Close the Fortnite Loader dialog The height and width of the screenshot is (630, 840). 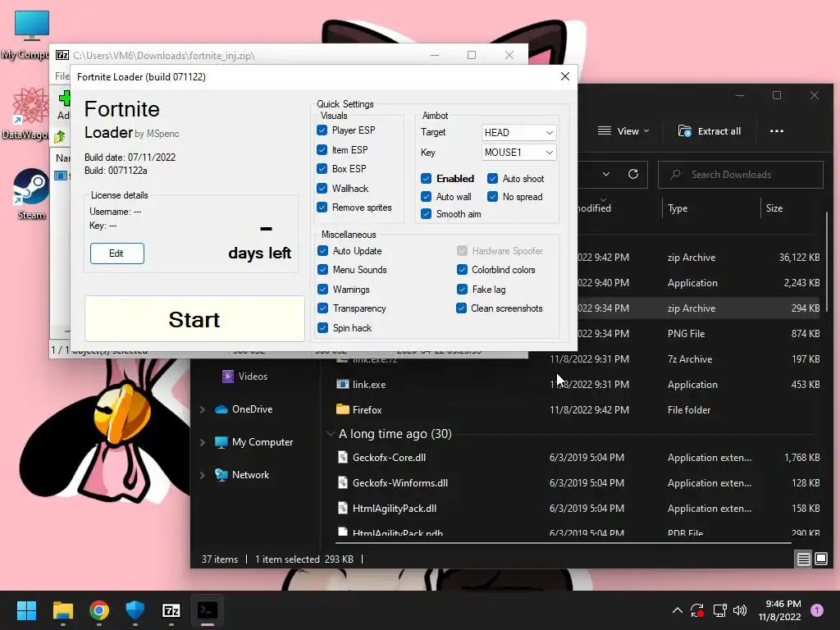[564, 76]
